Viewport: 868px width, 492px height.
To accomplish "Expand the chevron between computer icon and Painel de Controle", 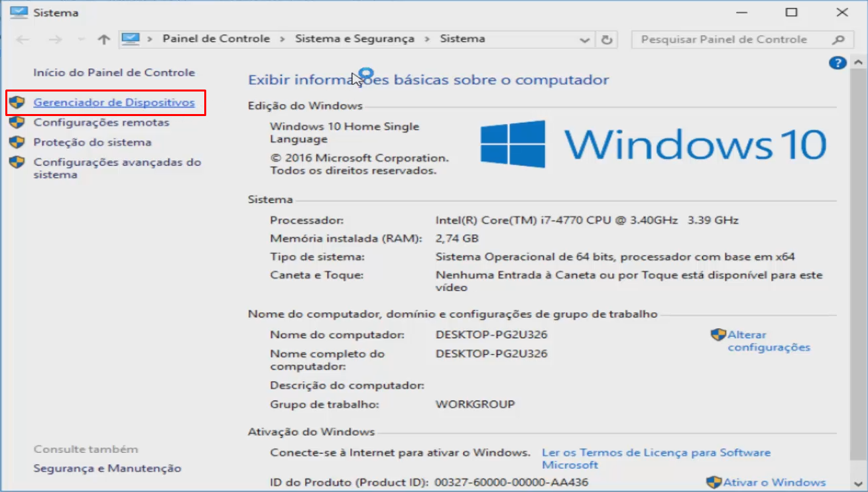I will click(151, 39).
